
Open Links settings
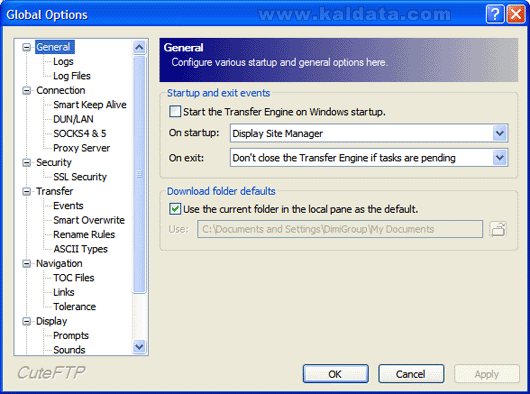coord(64,292)
